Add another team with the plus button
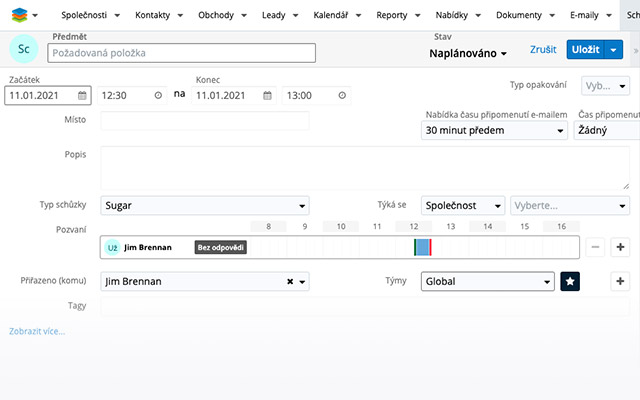The height and width of the screenshot is (400, 640). (619, 282)
